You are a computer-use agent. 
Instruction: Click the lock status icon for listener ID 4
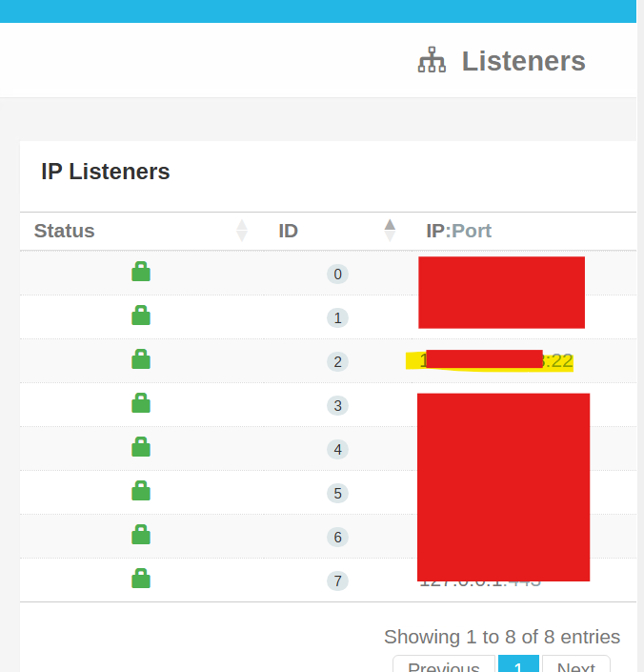click(141, 447)
